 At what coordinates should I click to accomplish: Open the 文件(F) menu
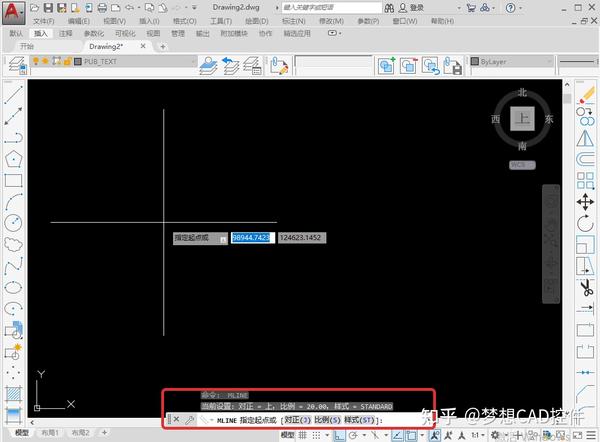coord(44,21)
